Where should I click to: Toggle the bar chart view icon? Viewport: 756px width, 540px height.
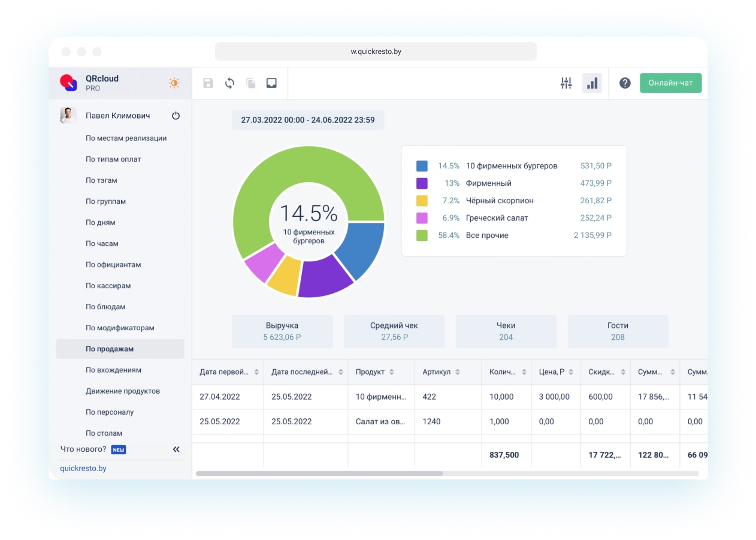[x=592, y=83]
